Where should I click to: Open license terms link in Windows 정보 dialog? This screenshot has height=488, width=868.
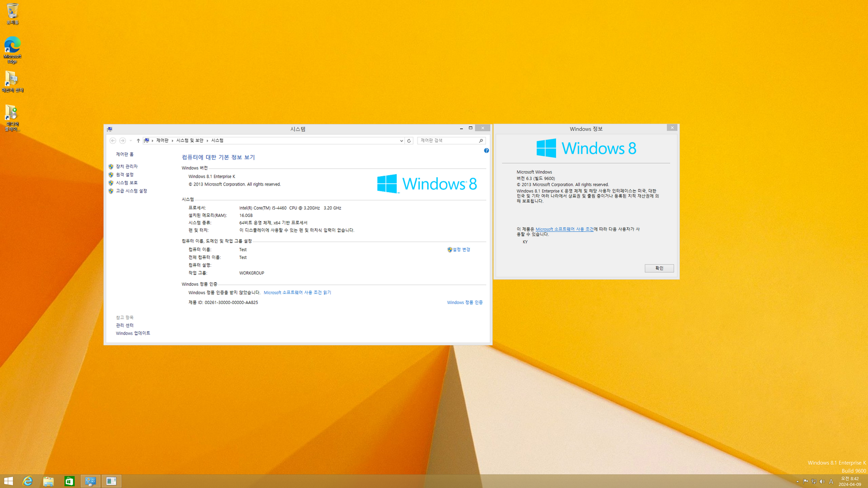point(564,229)
